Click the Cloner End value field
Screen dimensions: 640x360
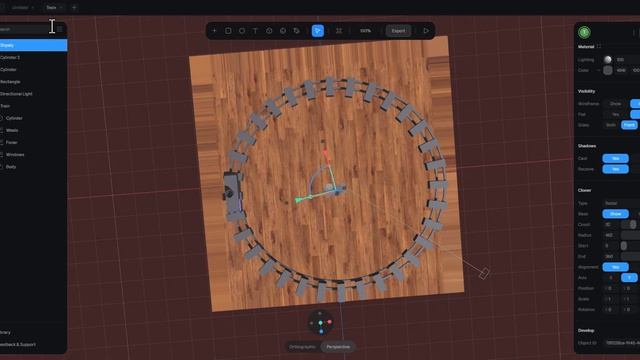click(610, 256)
